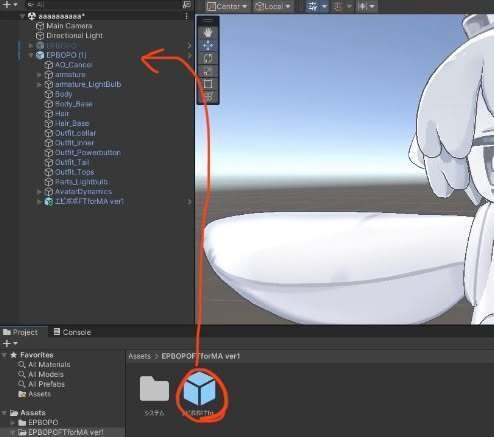
Task: Select All Prefabs in Favorites
Action: click(x=46, y=384)
